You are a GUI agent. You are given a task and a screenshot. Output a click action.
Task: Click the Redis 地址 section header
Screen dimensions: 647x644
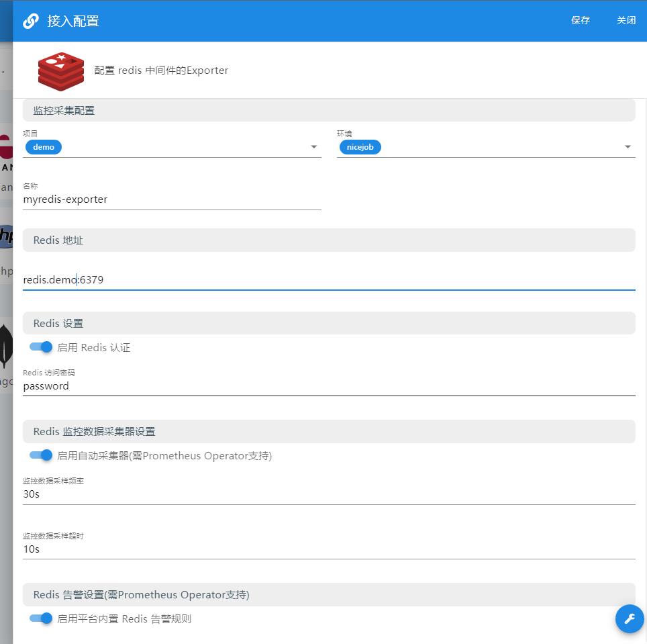coord(329,240)
